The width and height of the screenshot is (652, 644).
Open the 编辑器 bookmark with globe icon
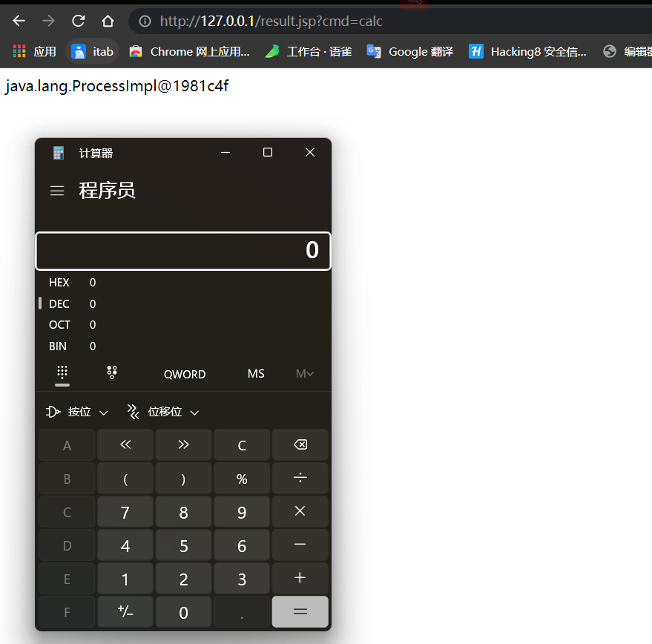[627, 52]
